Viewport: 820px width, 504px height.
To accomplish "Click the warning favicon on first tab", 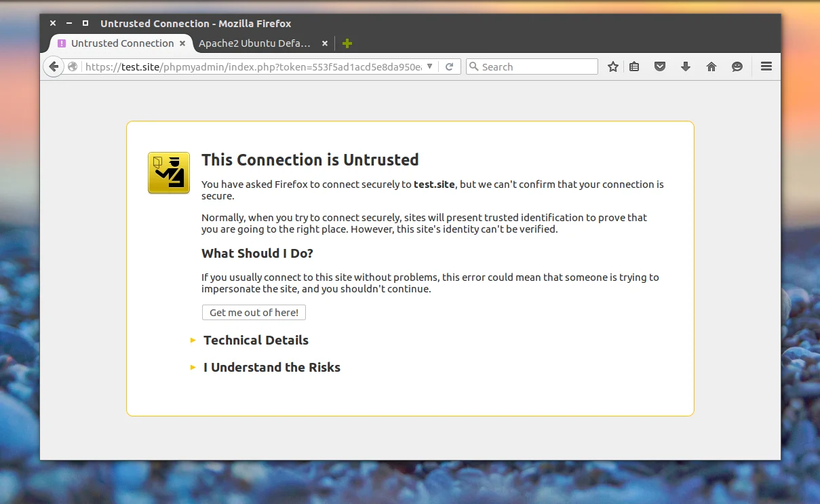I will point(62,43).
